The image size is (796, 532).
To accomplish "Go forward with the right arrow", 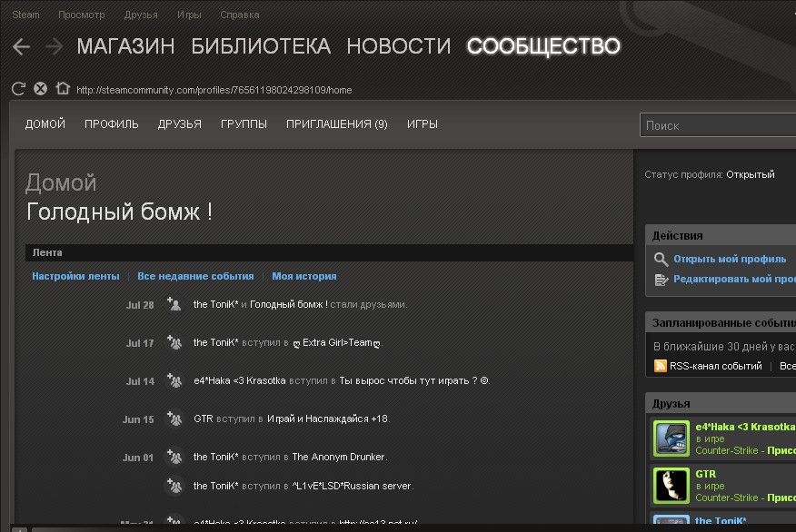I will [54, 46].
